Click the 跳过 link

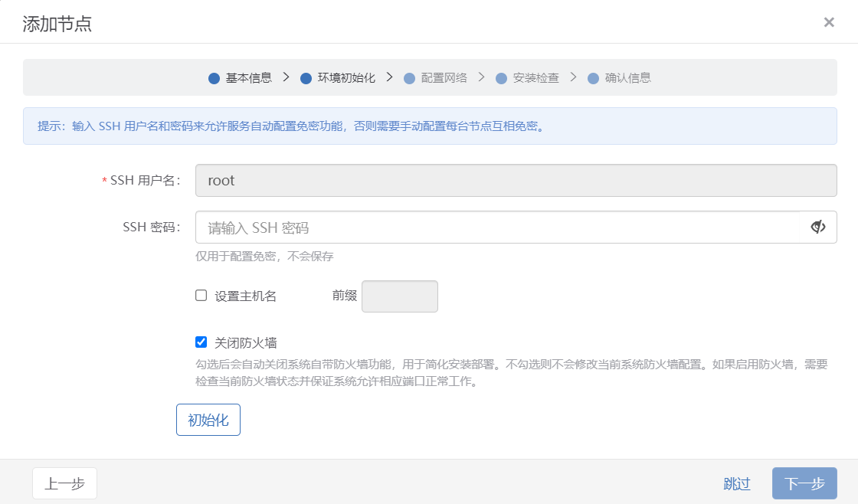point(737,483)
